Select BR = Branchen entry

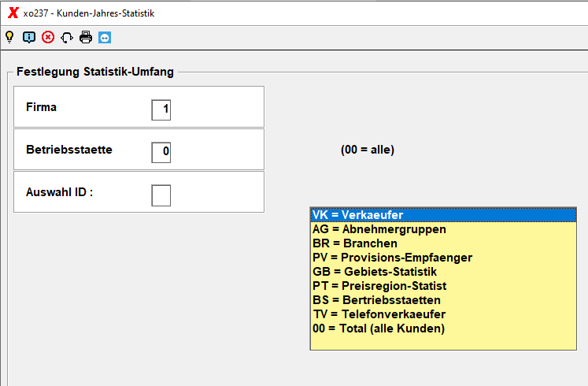coord(444,243)
